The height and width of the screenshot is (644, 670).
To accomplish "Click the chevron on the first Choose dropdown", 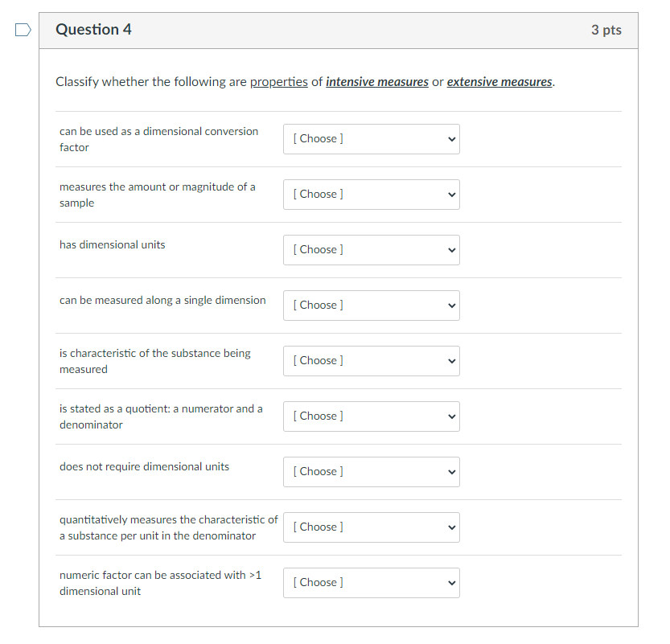I will pos(449,138).
